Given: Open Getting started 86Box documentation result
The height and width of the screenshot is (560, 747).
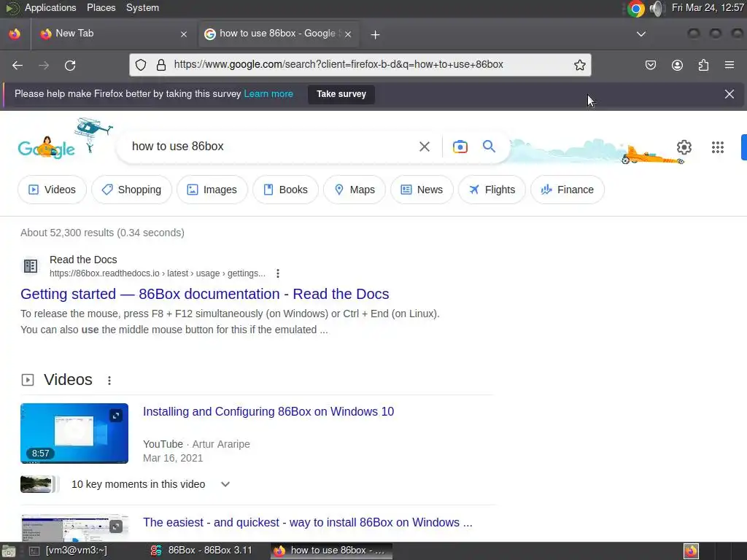Looking at the screenshot, I should [205, 294].
